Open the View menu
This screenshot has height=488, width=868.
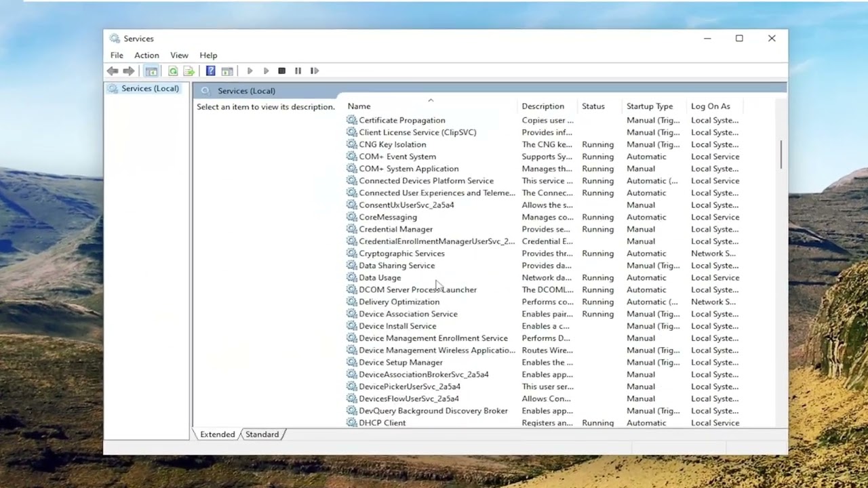coord(179,56)
